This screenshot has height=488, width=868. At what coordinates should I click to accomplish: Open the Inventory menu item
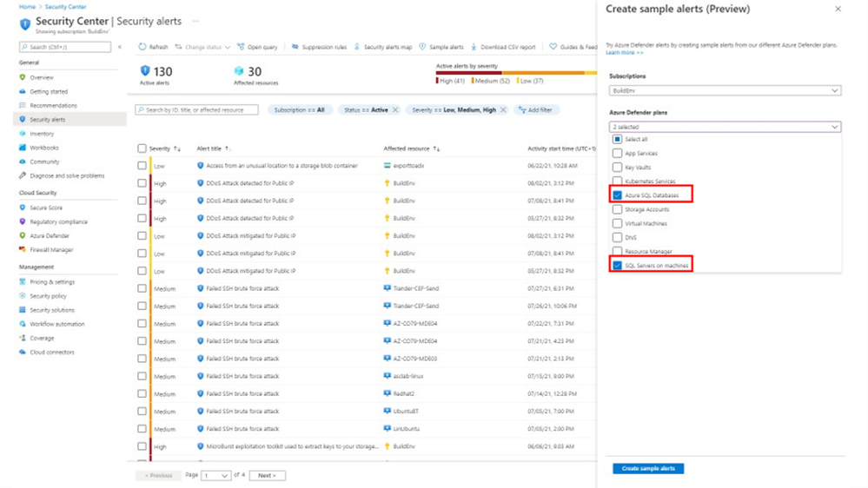[x=42, y=134]
